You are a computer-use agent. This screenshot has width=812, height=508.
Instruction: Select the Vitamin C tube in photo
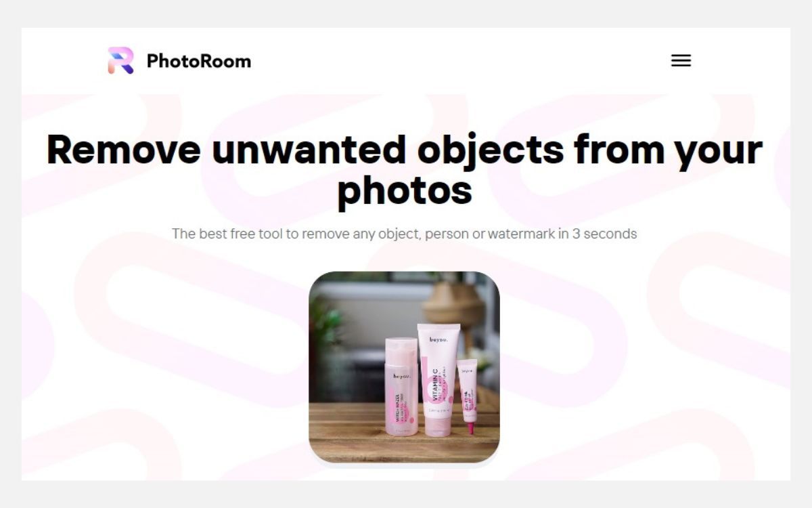[x=438, y=379]
